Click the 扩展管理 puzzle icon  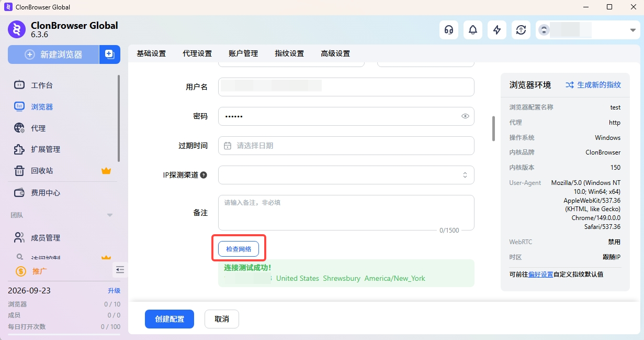(x=19, y=149)
